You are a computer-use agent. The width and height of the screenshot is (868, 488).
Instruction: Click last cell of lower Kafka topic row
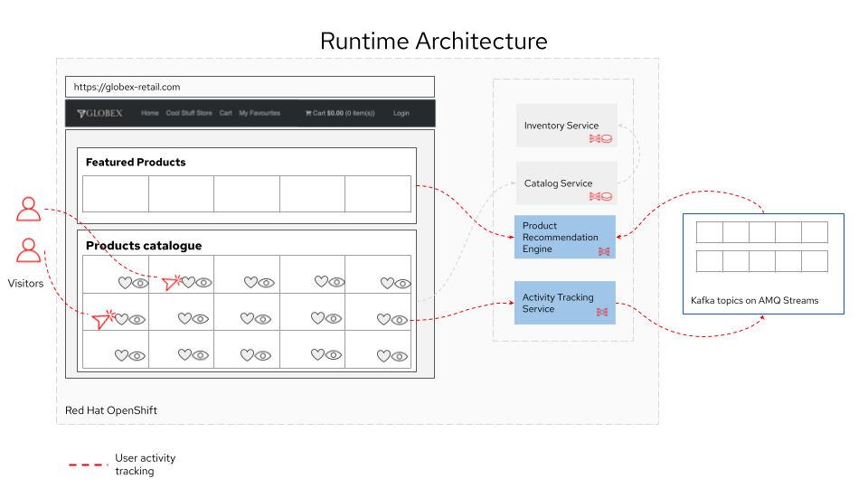click(x=815, y=261)
